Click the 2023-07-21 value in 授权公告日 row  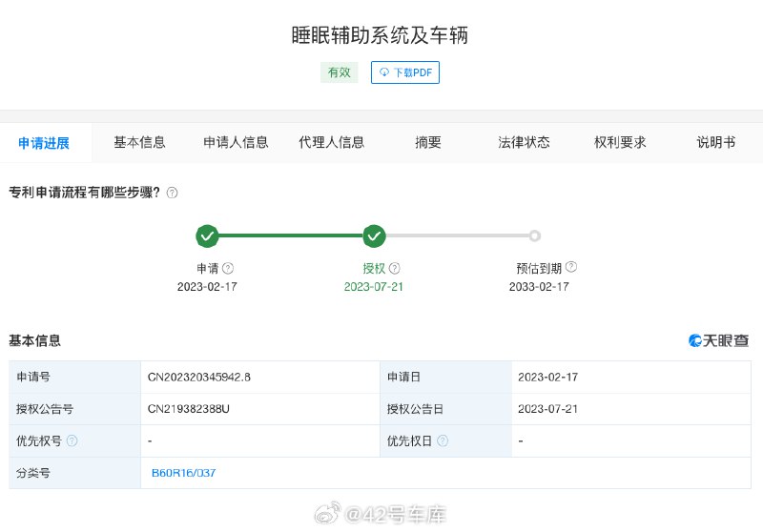(547, 409)
